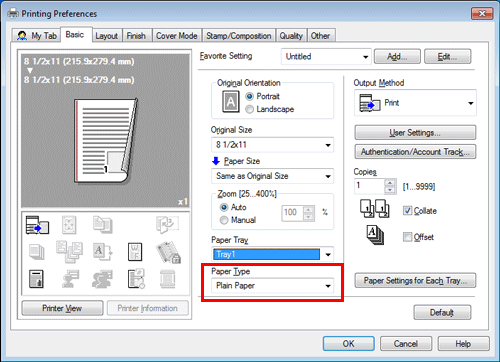
Task: Click the grayed multiple users account icon
Action: tap(102, 279)
